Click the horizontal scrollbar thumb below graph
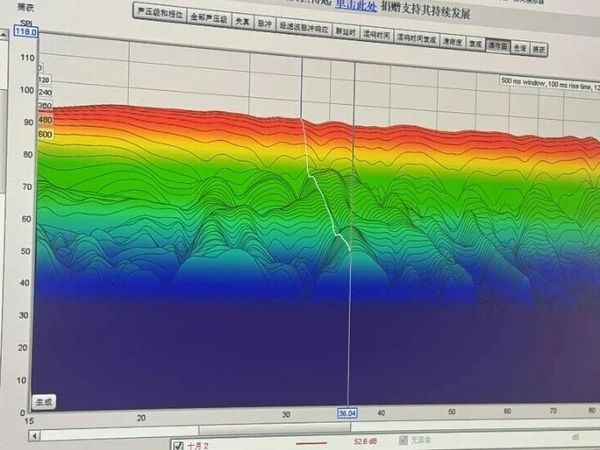 (275, 429)
